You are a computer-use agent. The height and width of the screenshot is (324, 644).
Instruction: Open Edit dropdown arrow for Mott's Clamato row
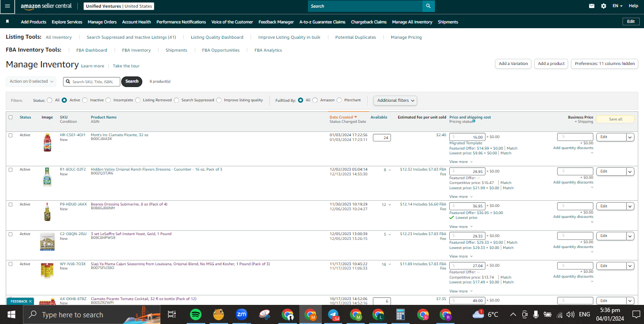(x=630, y=137)
